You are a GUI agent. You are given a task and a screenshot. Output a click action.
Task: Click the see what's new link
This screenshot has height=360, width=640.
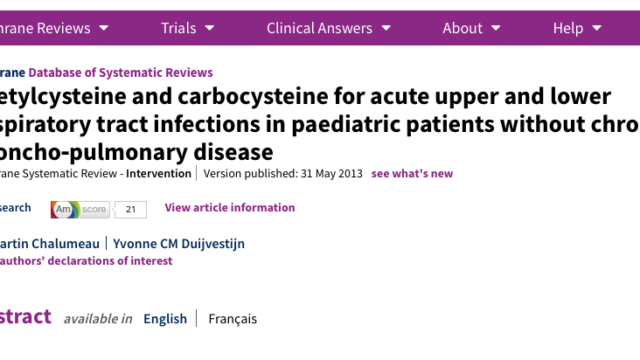[412, 173]
